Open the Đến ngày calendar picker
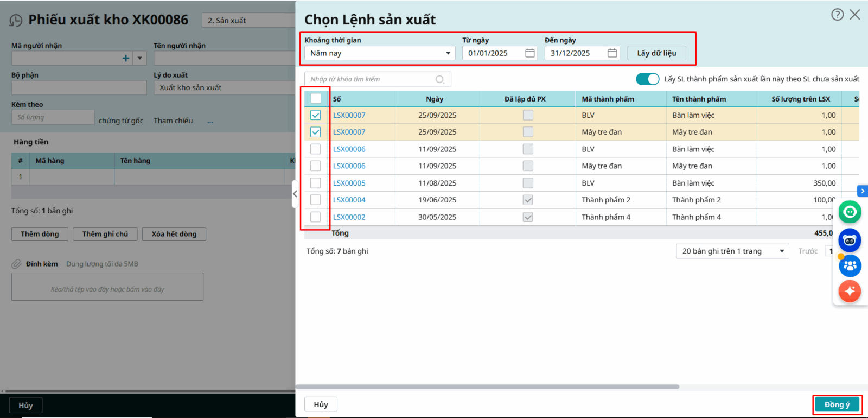The image size is (868, 418). point(612,53)
